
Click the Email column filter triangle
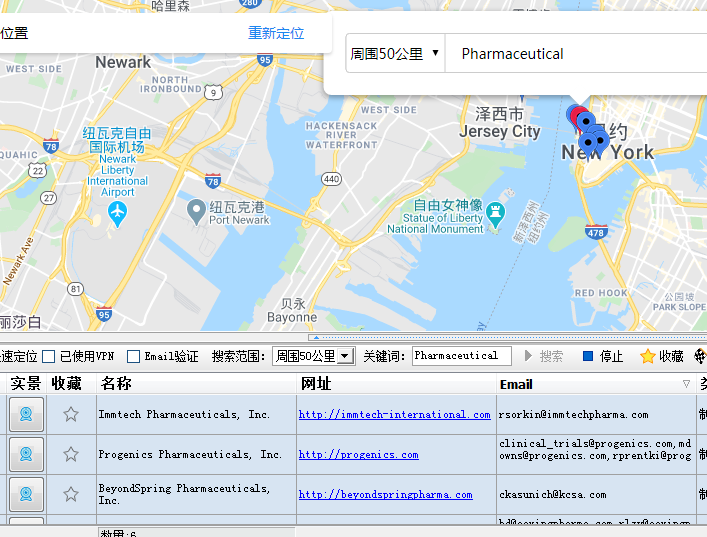(x=686, y=384)
